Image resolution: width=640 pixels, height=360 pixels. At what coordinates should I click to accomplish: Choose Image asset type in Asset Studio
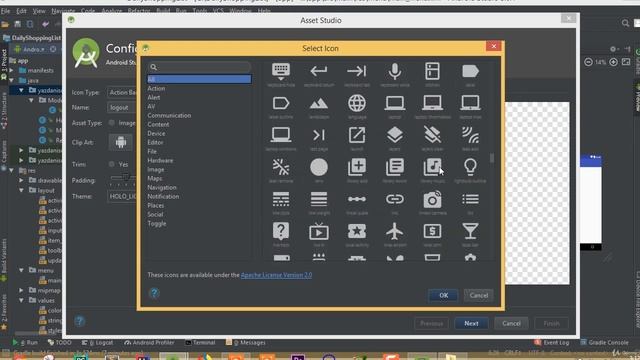[x=111, y=123]
